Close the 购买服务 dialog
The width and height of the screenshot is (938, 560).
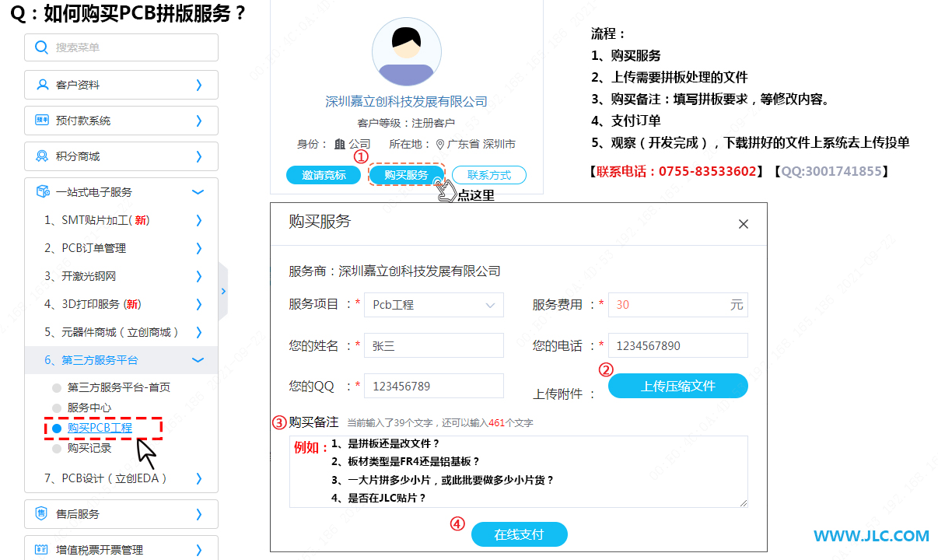(743, 224)
